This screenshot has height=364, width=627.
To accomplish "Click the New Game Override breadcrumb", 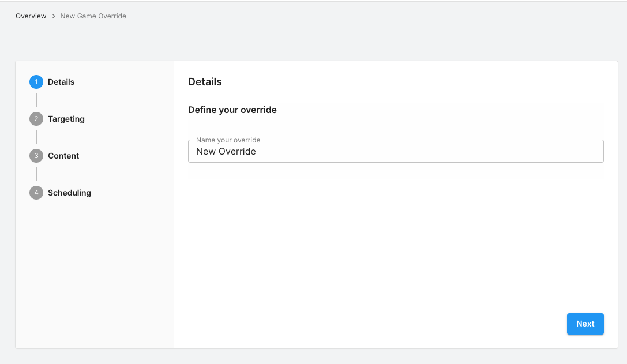I will (93, 16).
